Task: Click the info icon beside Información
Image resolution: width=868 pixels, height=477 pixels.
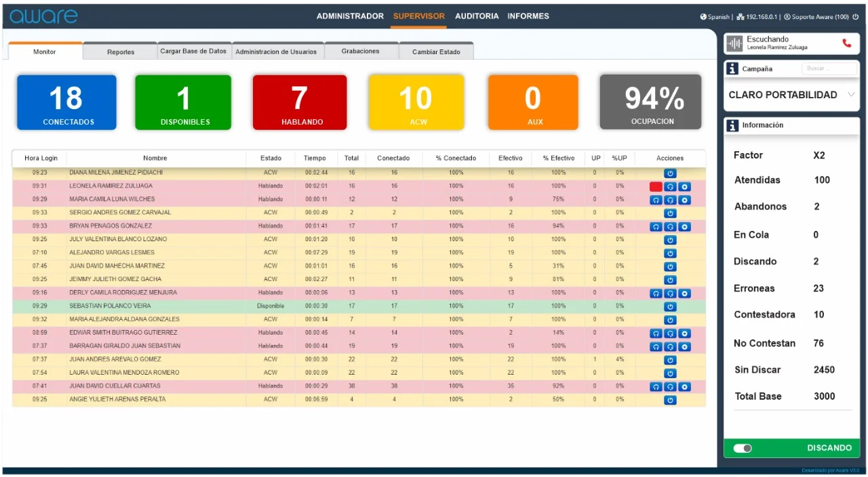Action: 732,125
